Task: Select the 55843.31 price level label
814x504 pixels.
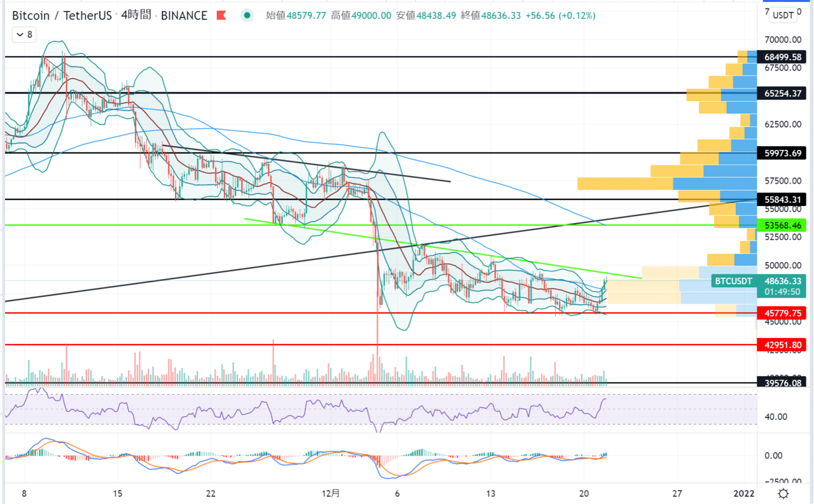Action: click(x=782, y=200)
